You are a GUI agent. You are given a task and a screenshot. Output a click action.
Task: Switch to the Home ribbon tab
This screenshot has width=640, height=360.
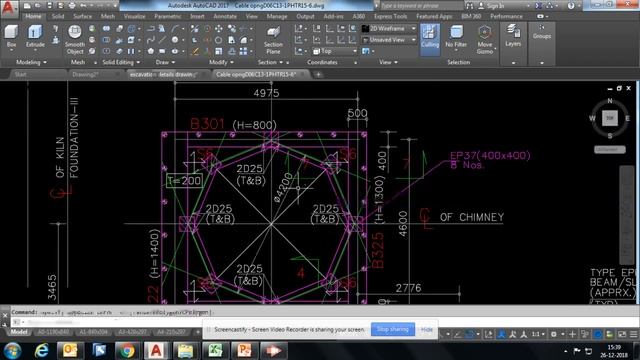click(x=33, y=17)
